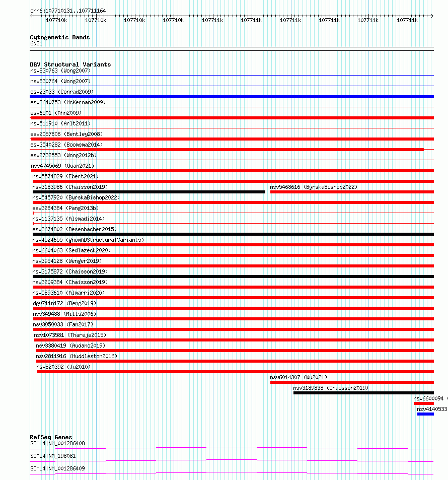Click esv3540282 (Boomsma2014) label
The width and height of the screenshot is (448, 480).
point(66,145)
